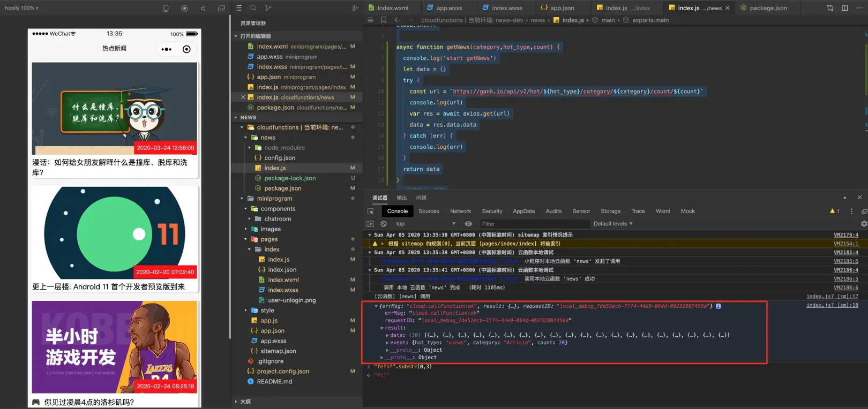Select project.config.json in the file tree

click(283, 372)
